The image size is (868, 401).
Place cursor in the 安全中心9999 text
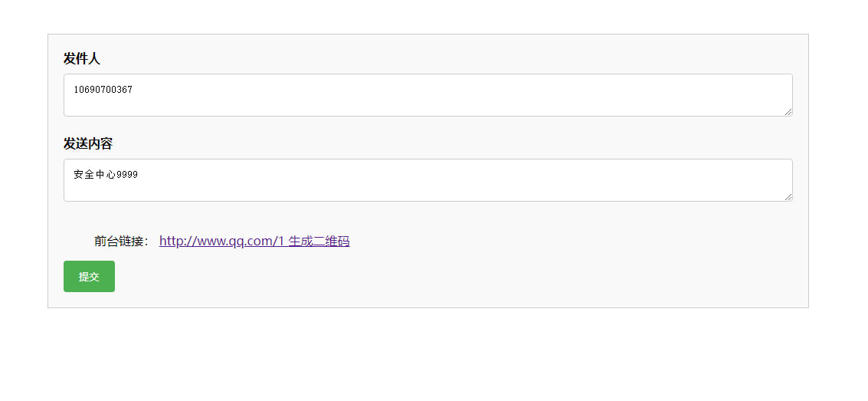point(106,175)
